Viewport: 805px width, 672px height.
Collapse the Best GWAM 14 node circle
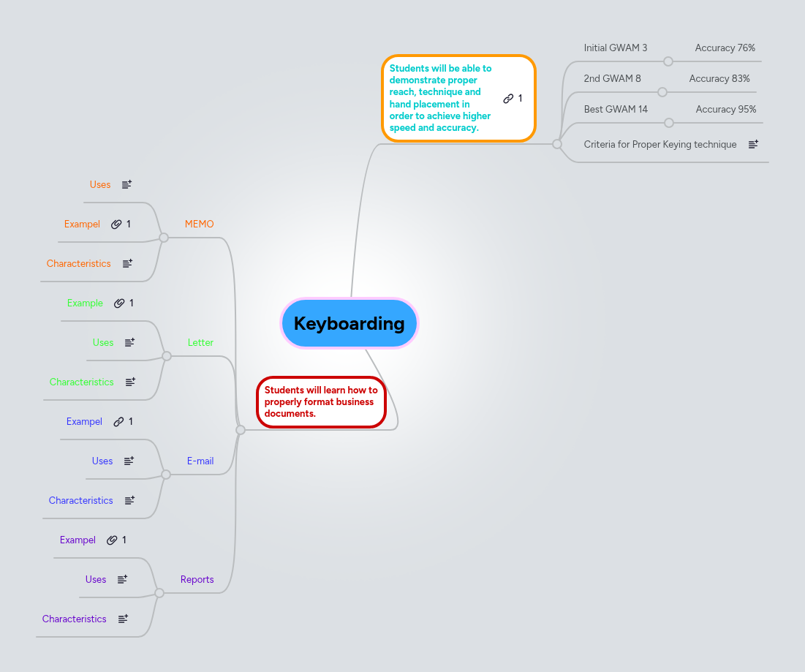668,123
